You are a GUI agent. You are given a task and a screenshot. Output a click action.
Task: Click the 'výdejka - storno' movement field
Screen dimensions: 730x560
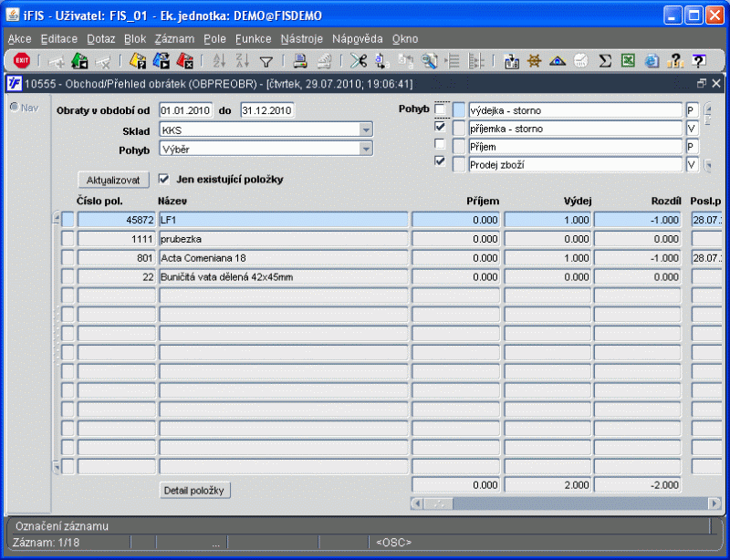click(576, 110)
